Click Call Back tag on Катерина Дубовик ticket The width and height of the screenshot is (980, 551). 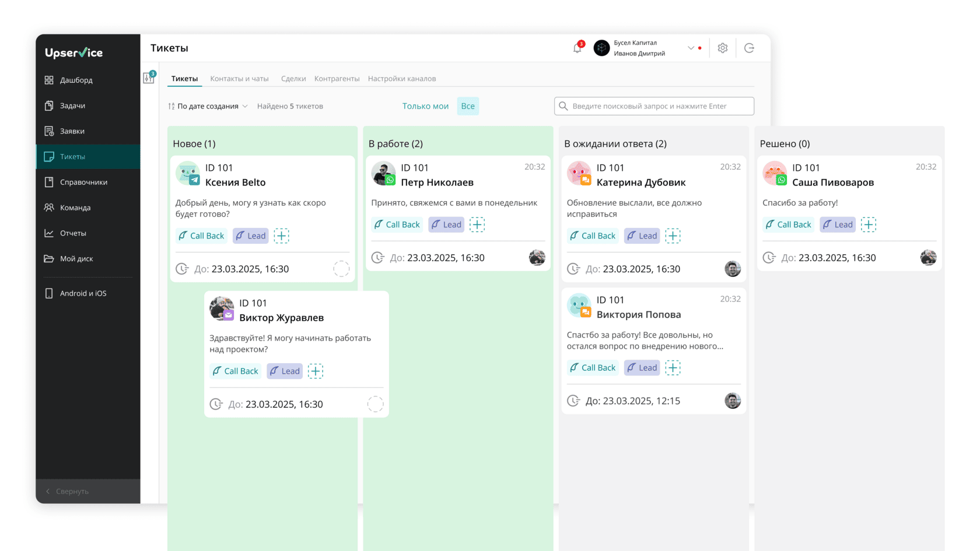point(593,236)
